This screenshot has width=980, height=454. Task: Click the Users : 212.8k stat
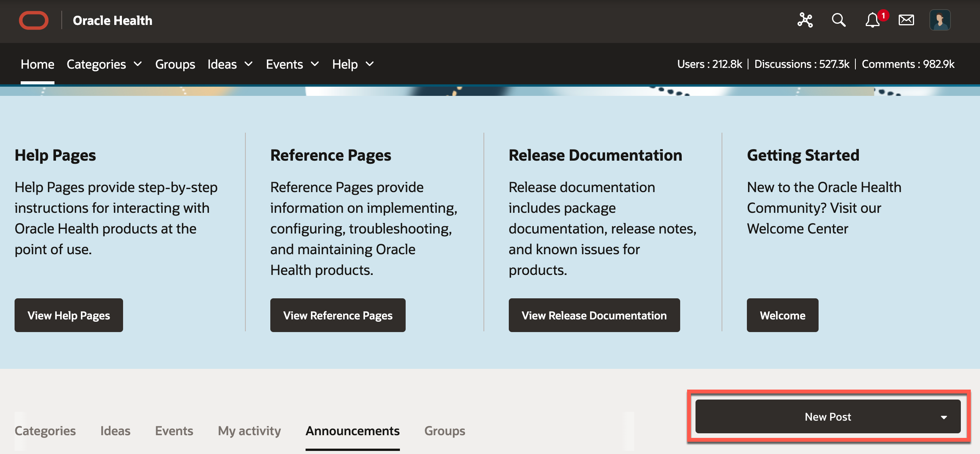(710, 64)
